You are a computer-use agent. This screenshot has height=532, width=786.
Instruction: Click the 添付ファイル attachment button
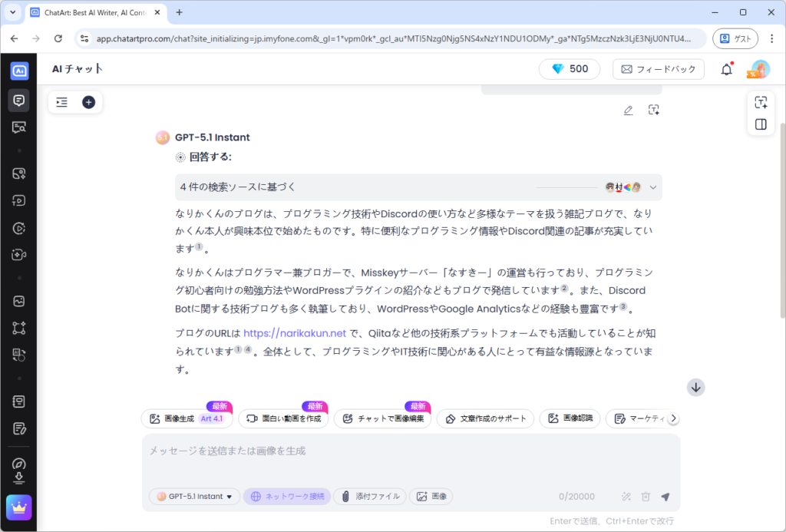[x=370, y=497]
